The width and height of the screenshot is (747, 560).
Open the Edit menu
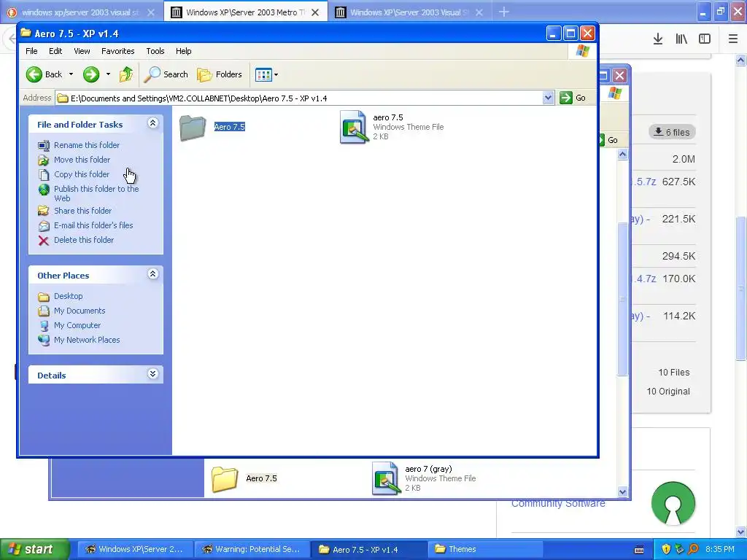(x=55, y=51)
